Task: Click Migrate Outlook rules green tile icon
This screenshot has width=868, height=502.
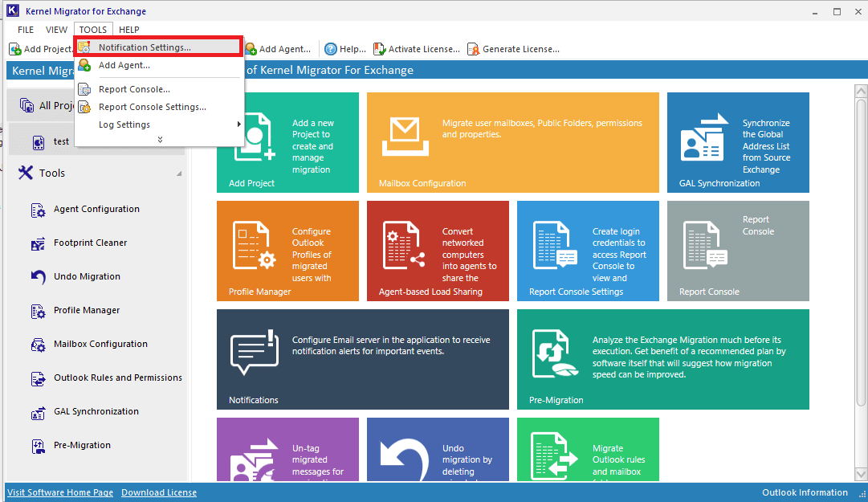Action: coord(554,456)
